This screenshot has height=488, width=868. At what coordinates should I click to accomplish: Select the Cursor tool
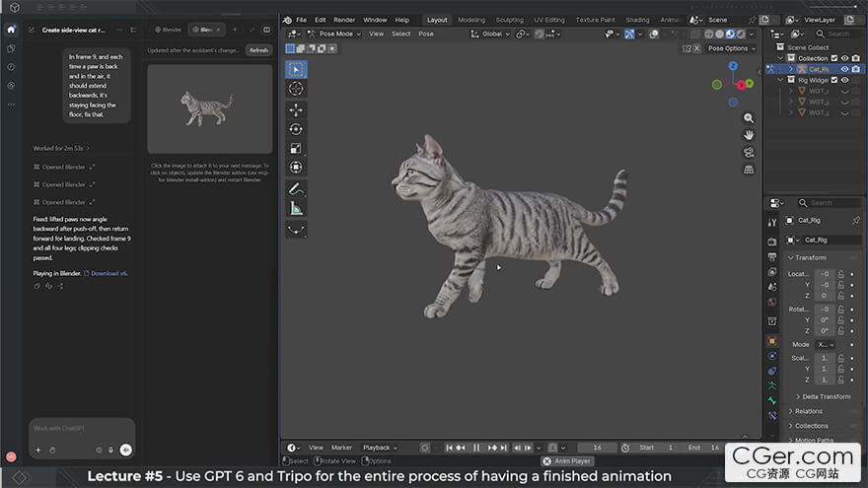[296, 89]
